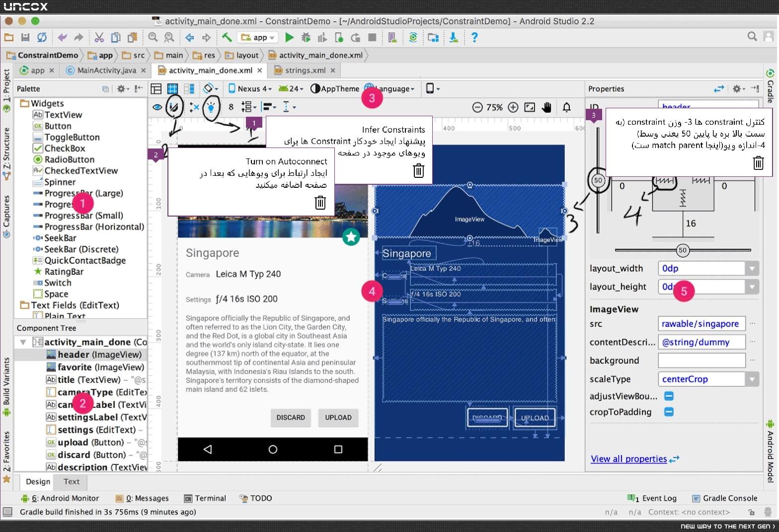The width and height of the screenshot is (779, 532).
Task: Select header ImageView in Component Tree
Action: [x=80, y=355]
